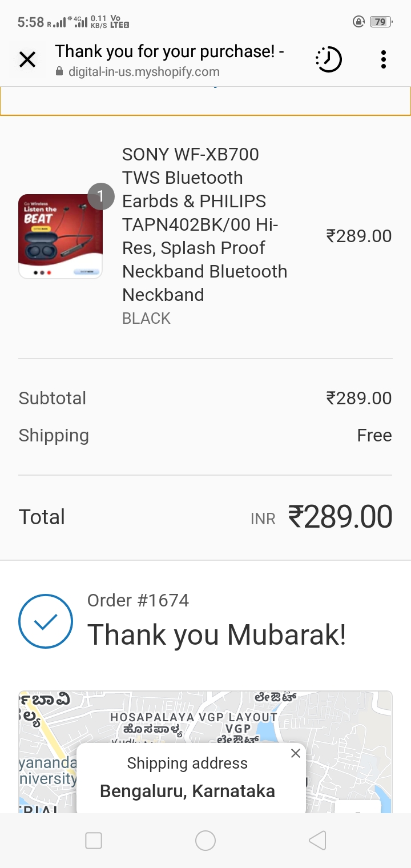Select the SONY WF-XB700 product title
The width and height of the screenshot is (411, 868).
pos(204,224)
